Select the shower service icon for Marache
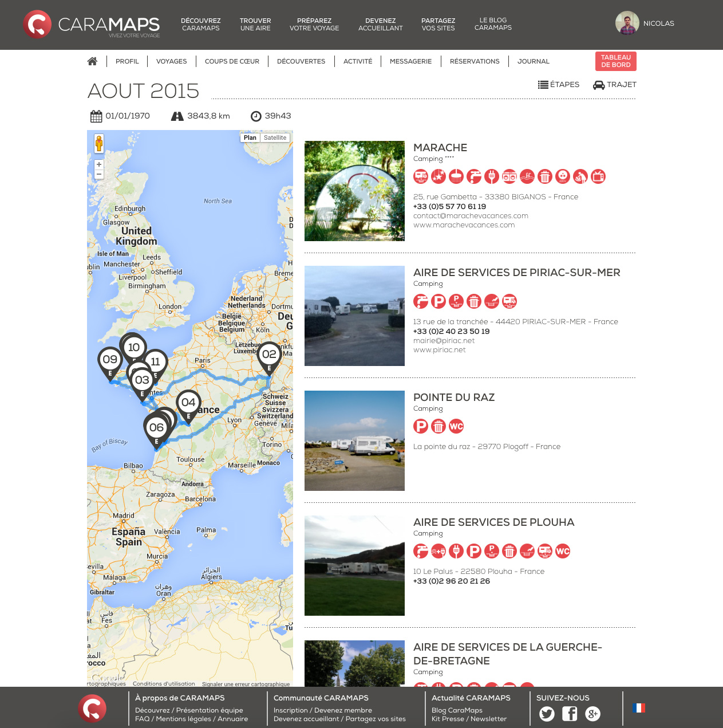 pos(456,176)
